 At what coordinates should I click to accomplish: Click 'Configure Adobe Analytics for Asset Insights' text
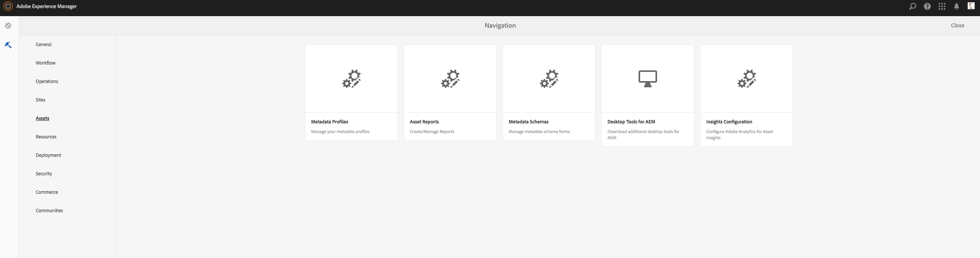pyautogui.click(x=739, y=135)
